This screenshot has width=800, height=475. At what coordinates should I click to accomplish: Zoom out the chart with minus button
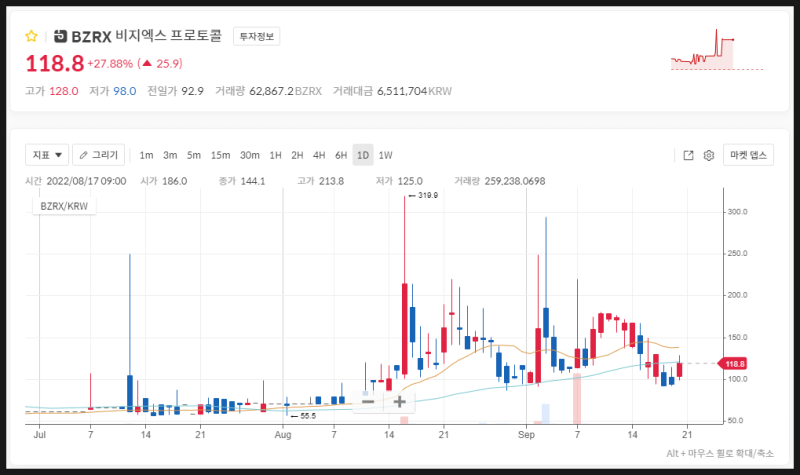tap(368, 402)
